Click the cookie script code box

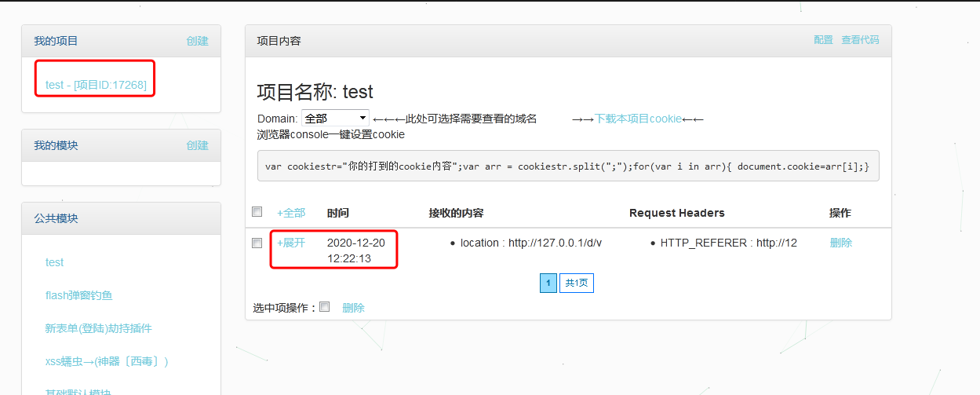[x=568, y=166]
